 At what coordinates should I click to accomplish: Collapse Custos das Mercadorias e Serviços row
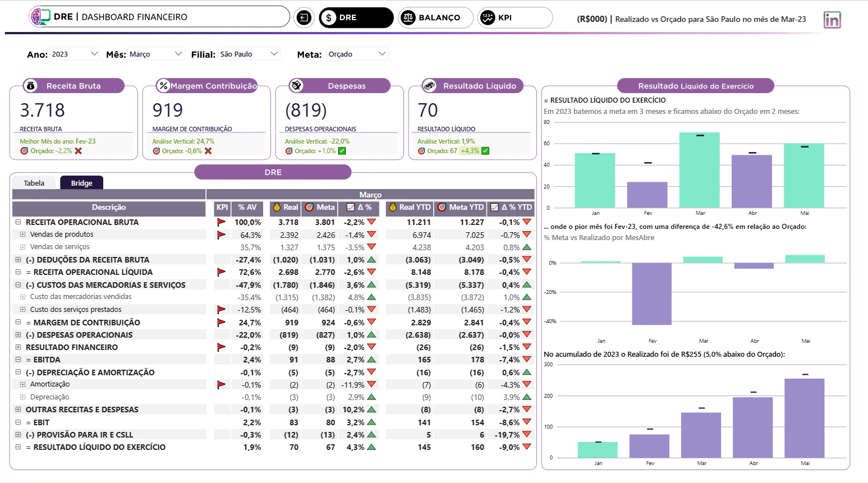pyautogui.click(x=18, y=285)
